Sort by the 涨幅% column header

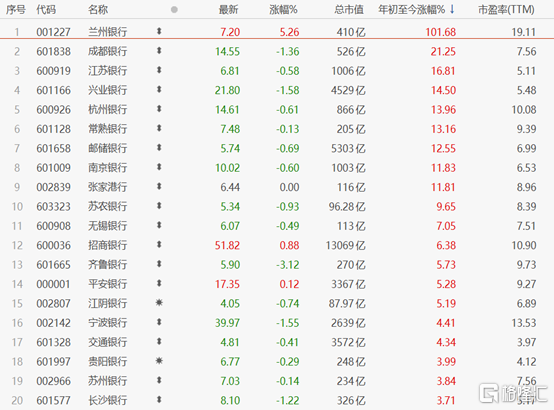coord(283,10)
